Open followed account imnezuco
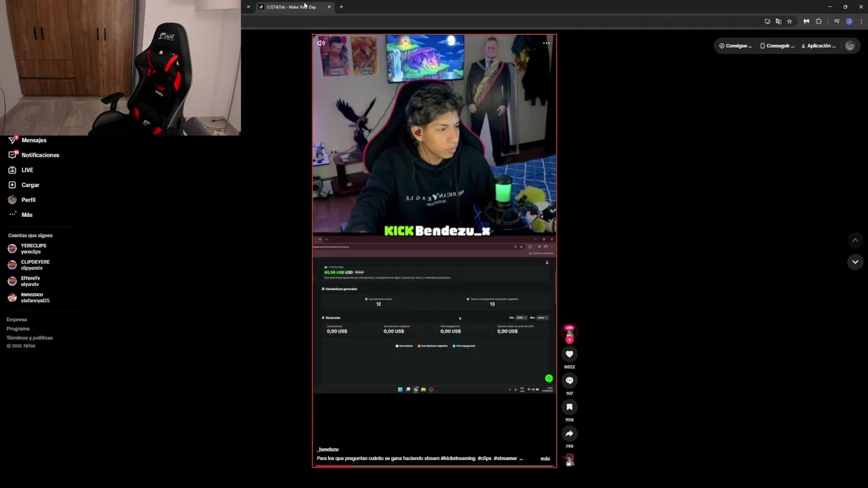Image resolution: width=868 pixels, height=488 pixels. tap(35, 298)
